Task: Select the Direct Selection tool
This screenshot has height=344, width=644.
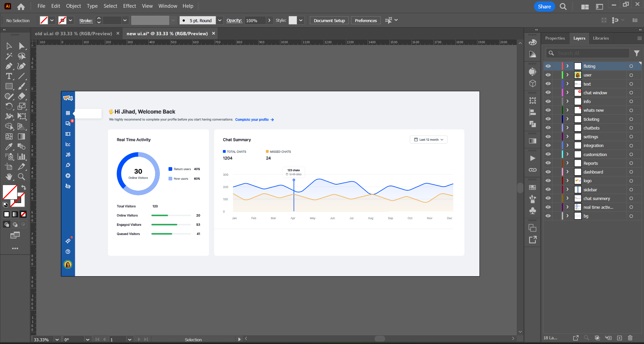Action: tap(22, 46)
